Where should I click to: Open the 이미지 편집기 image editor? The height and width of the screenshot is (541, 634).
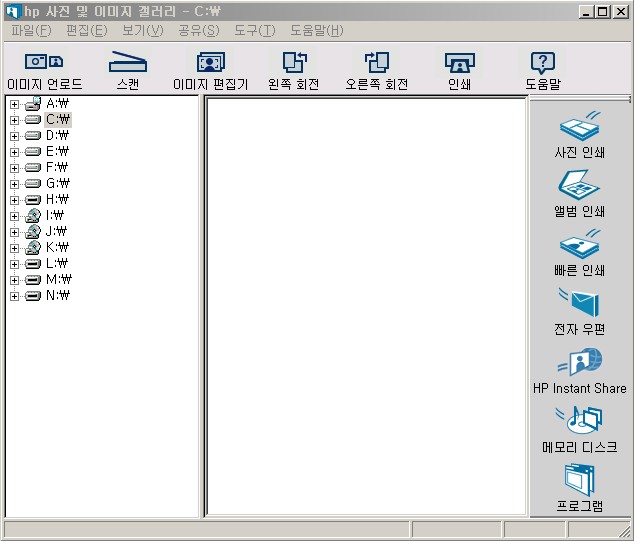point(211,62)
